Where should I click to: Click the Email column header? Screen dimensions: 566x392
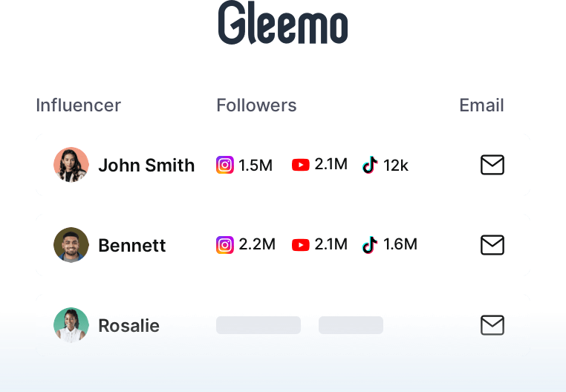point(481,105)
